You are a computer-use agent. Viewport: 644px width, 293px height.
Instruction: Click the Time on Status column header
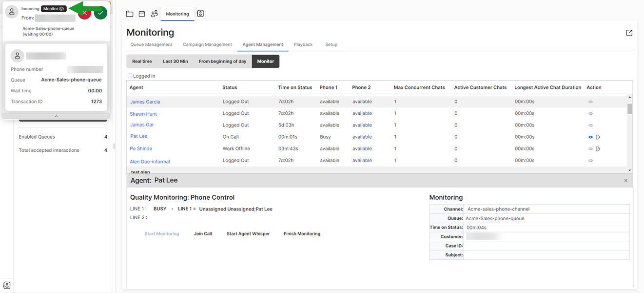[295, 87]
